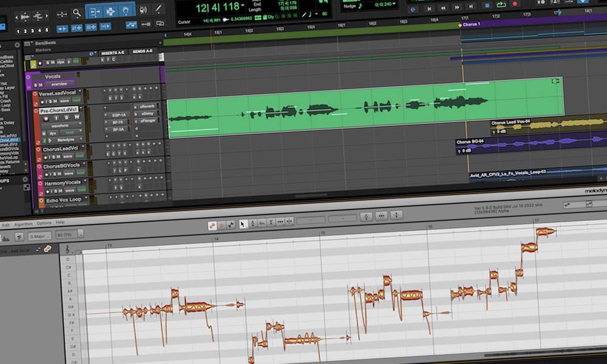This screenshot has width=607, height=364.
Task: Select the Zoomer magnifier tool
Action: 76,13
